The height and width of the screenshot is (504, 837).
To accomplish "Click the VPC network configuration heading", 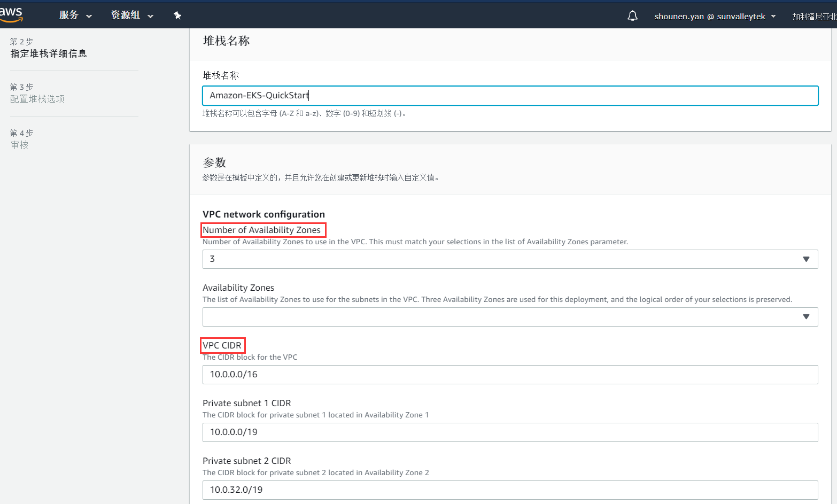I will tap(263, 214).
